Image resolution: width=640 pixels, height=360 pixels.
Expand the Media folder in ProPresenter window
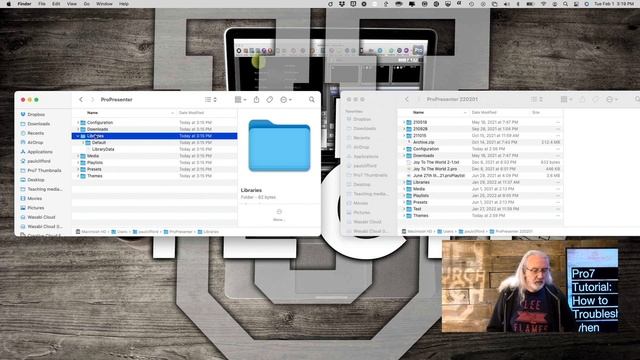[x=78, y=156]
